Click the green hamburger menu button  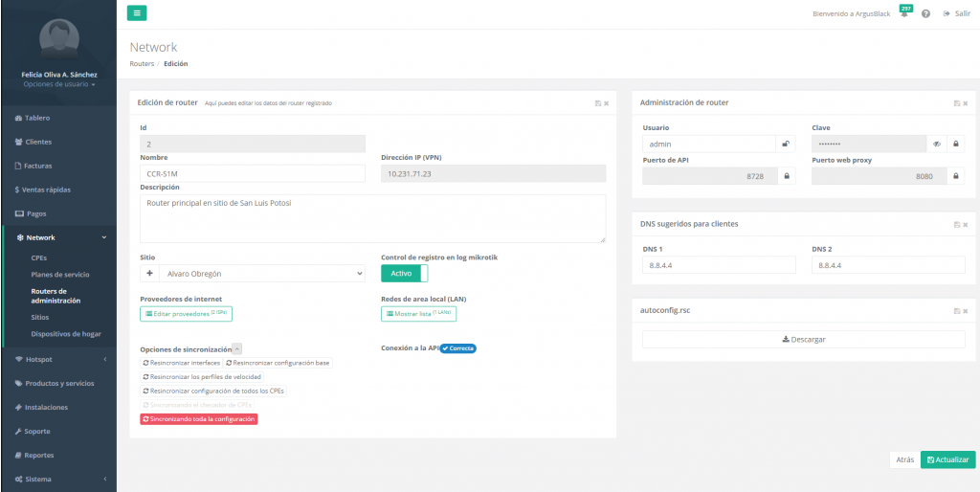[x=137, y=13]
